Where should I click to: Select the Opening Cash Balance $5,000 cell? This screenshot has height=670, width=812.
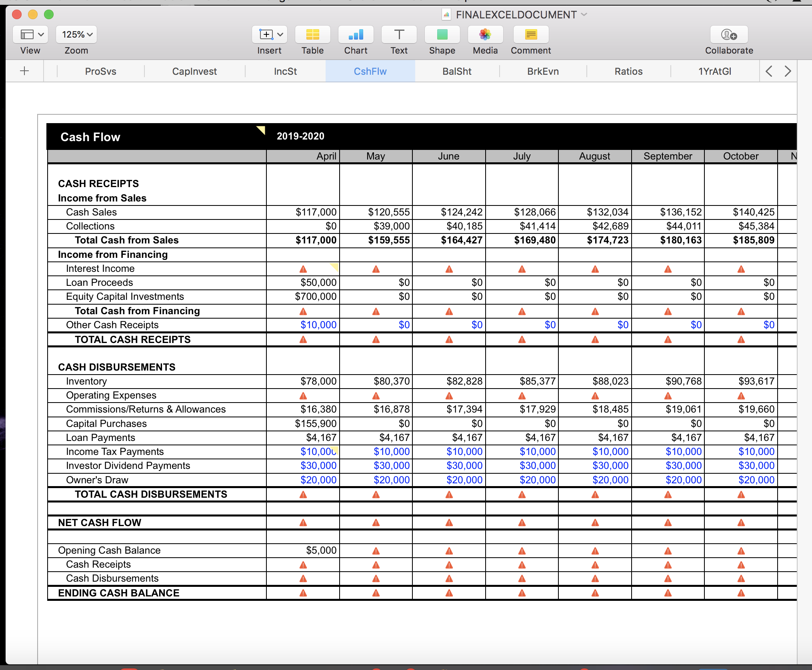point(303,550)
